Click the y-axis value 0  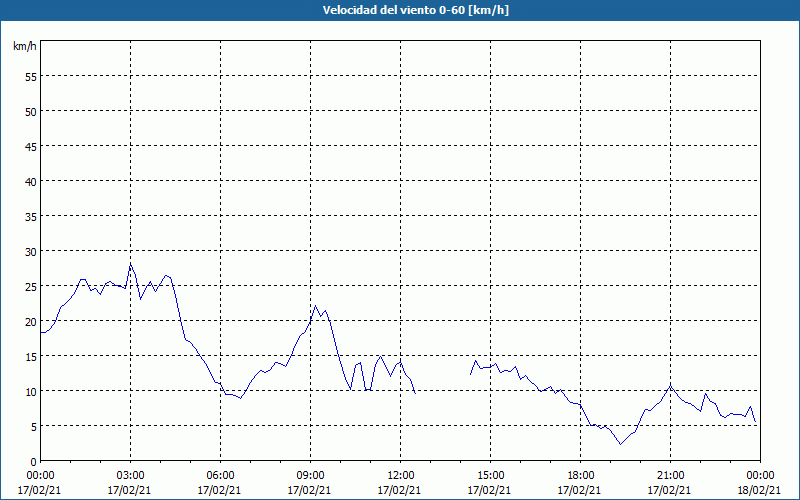click(x=34, y=462)
